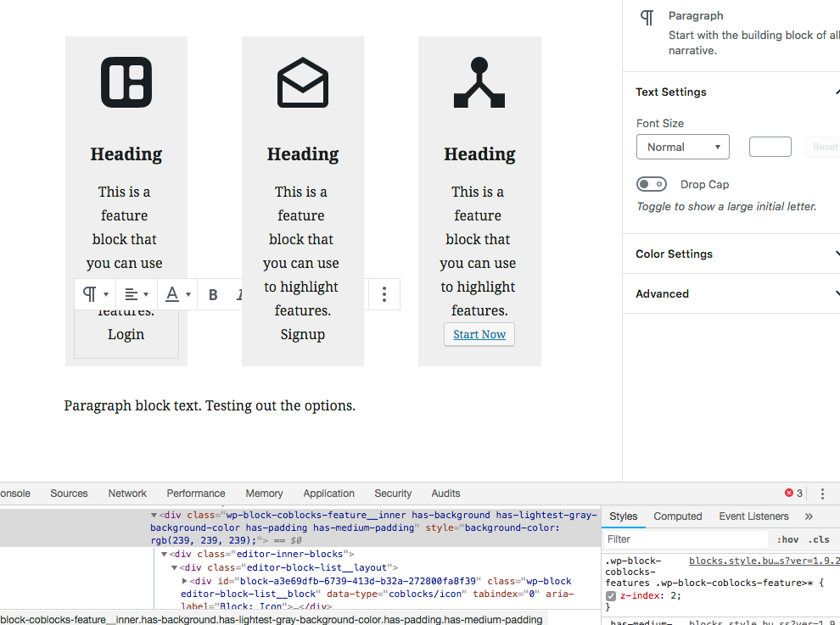Collapse the editor-inner-blocks div node
This screenshot has height=625, width=840.
[x=165, y=555]
